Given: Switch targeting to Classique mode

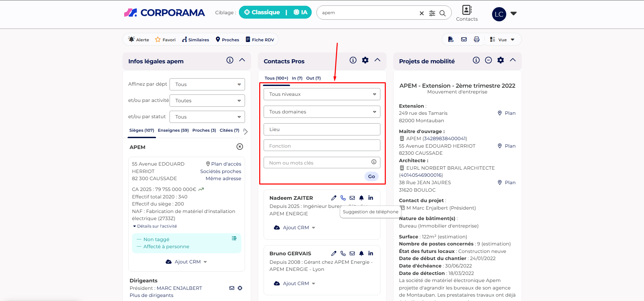Looking at the screenshot, I should [x=262, y=13].
